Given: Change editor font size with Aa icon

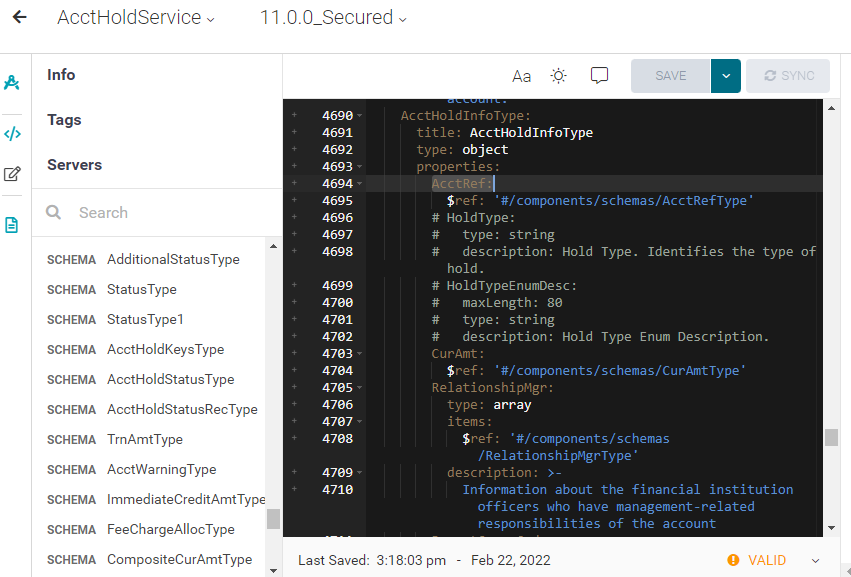Looking at the screenshot, I should coord(522,76).
